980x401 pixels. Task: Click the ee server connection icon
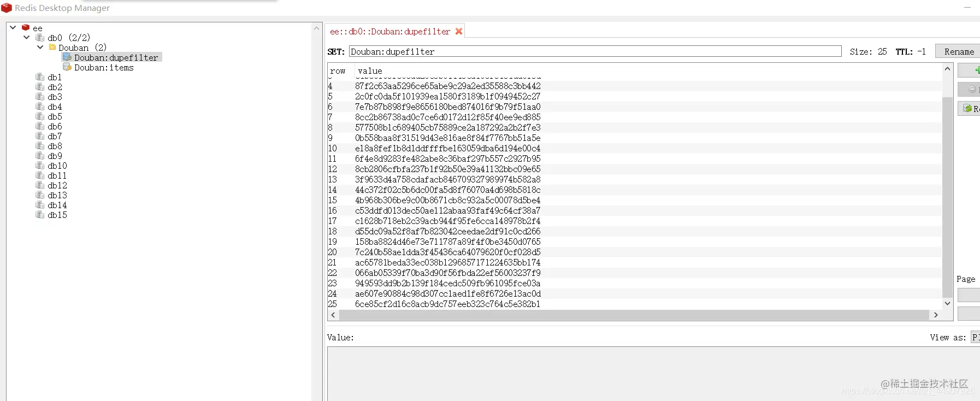(26, 27)
